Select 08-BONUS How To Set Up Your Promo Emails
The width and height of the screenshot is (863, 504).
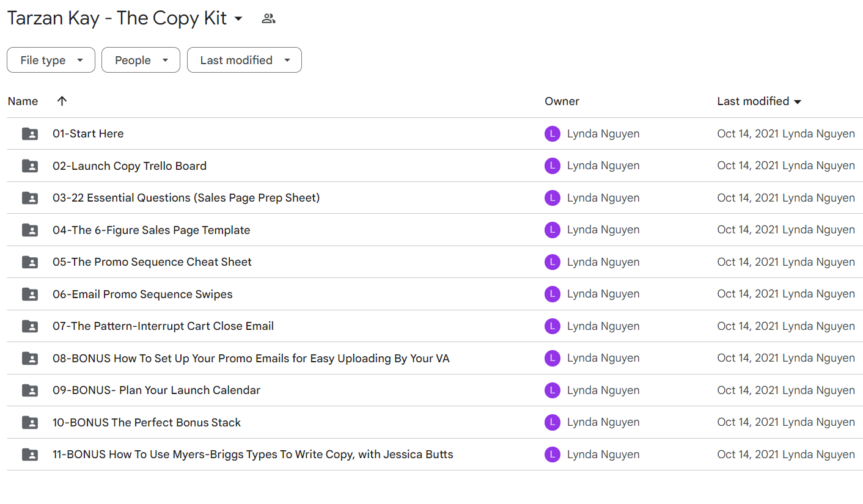pyautogui.click(x=251, y=358)
